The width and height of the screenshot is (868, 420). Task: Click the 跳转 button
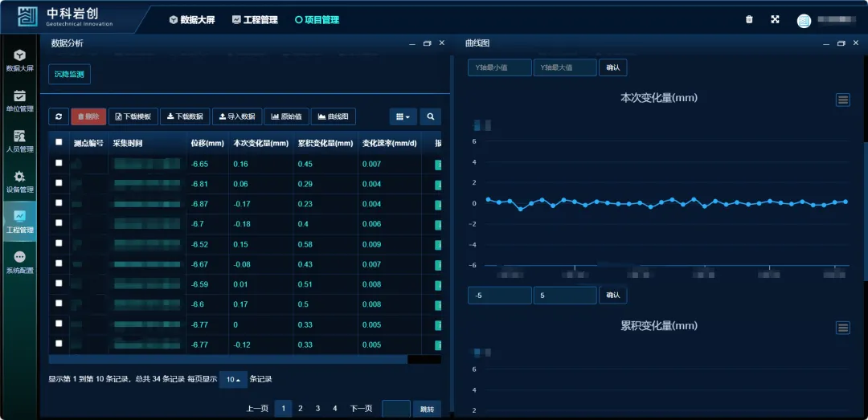pyautogui.click(x=427, y=409)
